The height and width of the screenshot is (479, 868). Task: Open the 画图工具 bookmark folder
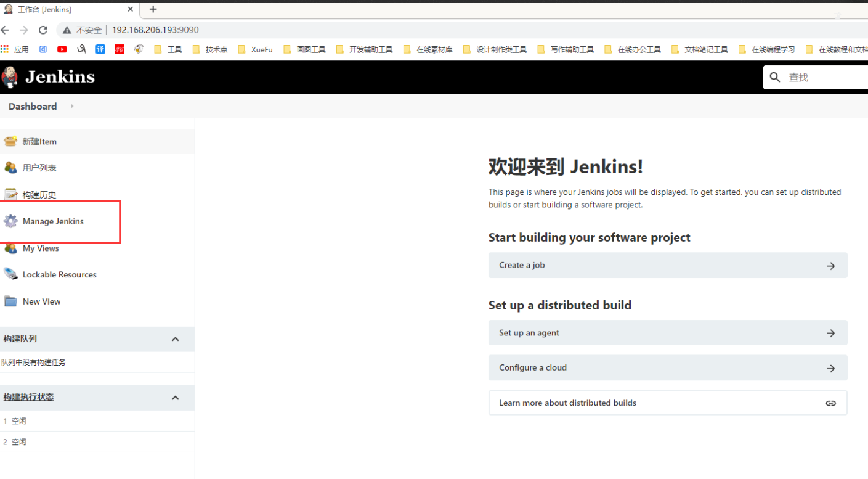pos(304,49)
